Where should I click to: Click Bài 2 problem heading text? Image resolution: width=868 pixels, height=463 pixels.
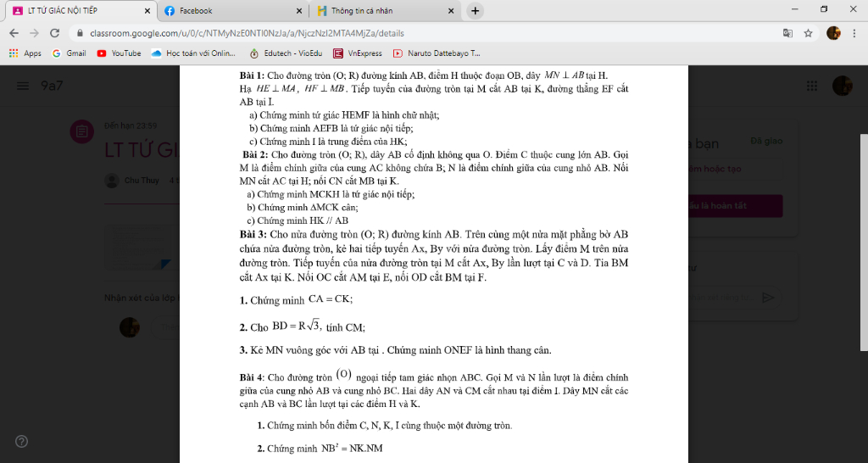[256, 154]
